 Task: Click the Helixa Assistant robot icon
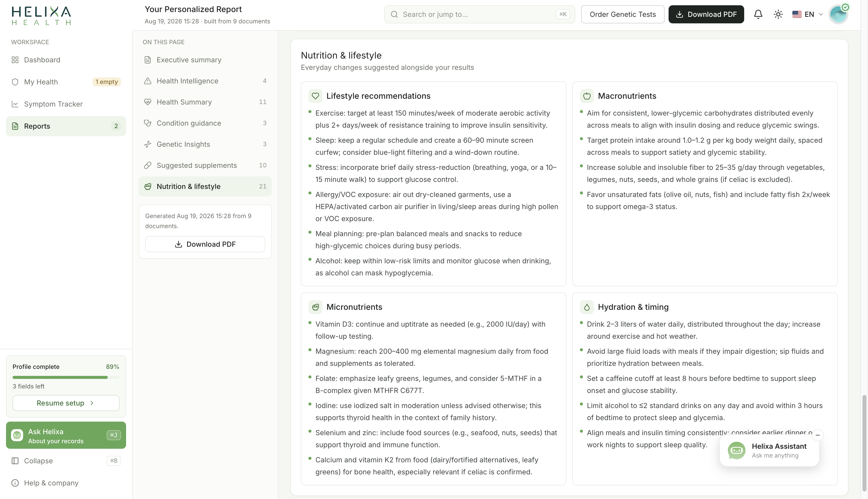tap(737, 451)
